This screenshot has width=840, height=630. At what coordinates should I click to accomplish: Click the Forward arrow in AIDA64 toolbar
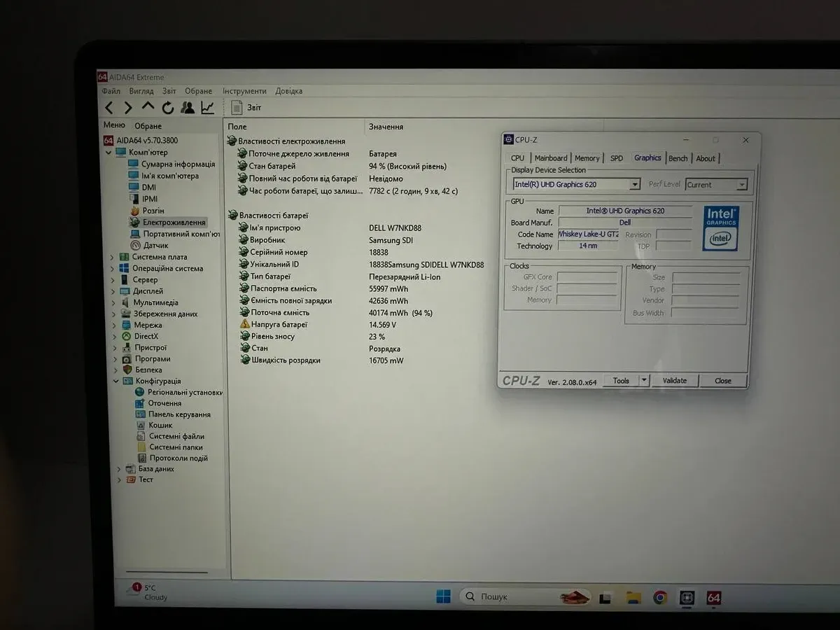click(x=128, y=108)
